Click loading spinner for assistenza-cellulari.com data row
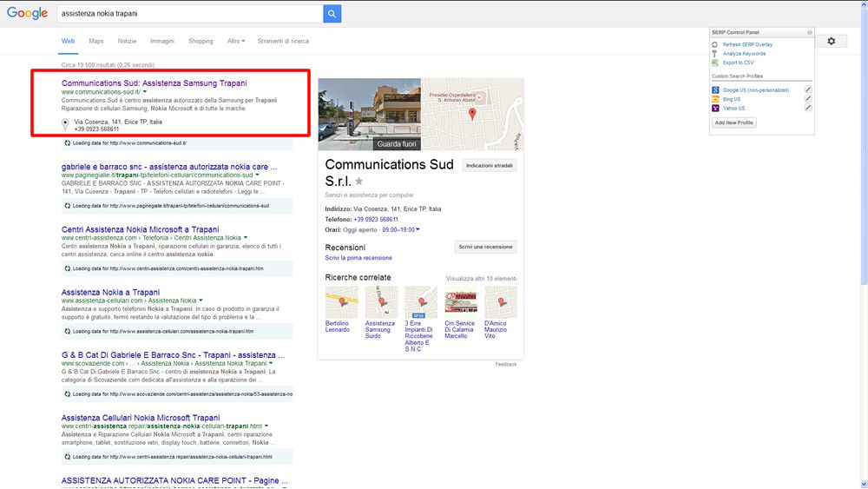 click(68, 331)
